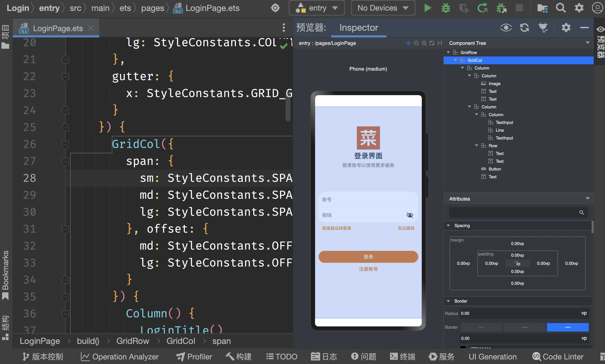Toggle password visibility eye in preview
Viewport: 605px width, 364px height.
(410, 215)
